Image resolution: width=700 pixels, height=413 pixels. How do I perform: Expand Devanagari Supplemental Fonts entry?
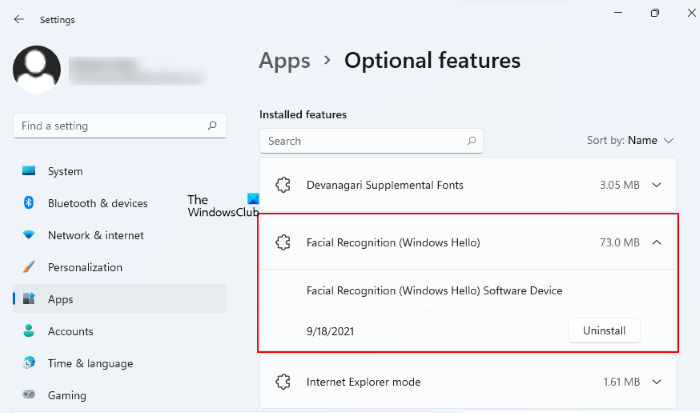pos(656,185)
